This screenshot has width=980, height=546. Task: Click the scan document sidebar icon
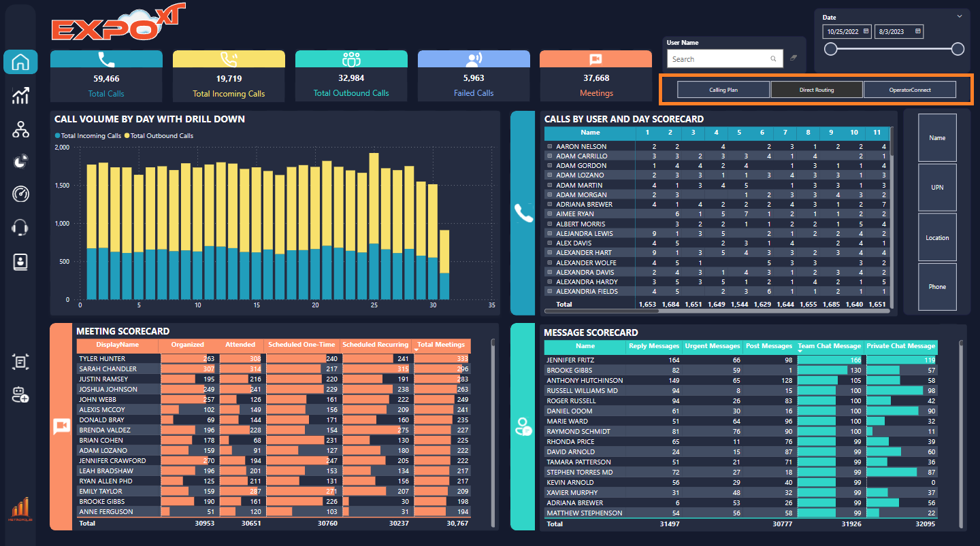(20, 362)
